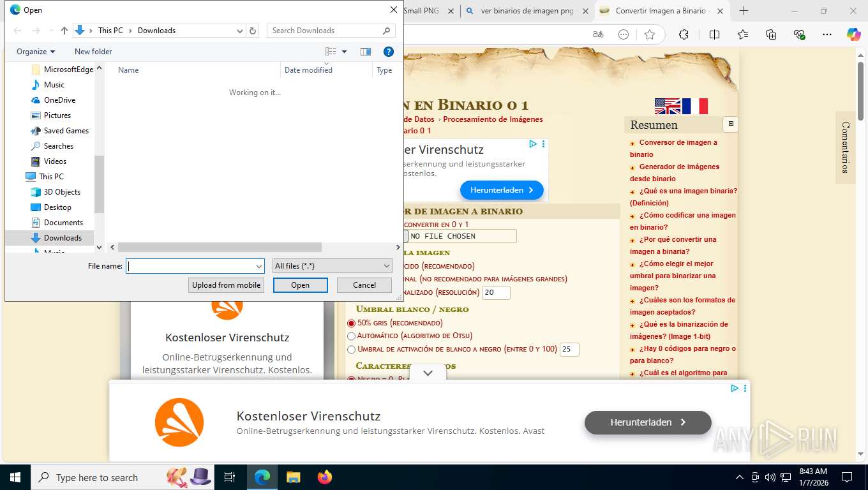Open the file dialog help icon
This screenshot has width=868, height=490.
pyautogui.click(x=388, y=52)
